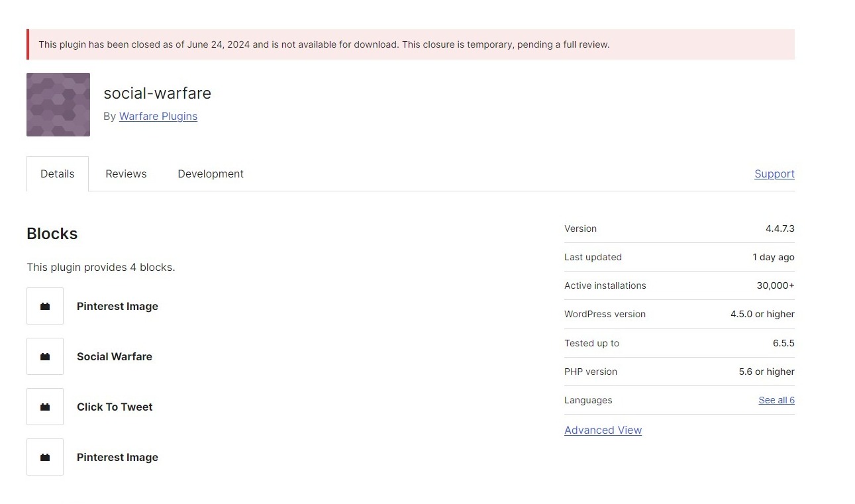Click the last Pinterest Image block icon
Image resolution: width=855 pixels, height=504 pixels.
(x=45, y=457)
